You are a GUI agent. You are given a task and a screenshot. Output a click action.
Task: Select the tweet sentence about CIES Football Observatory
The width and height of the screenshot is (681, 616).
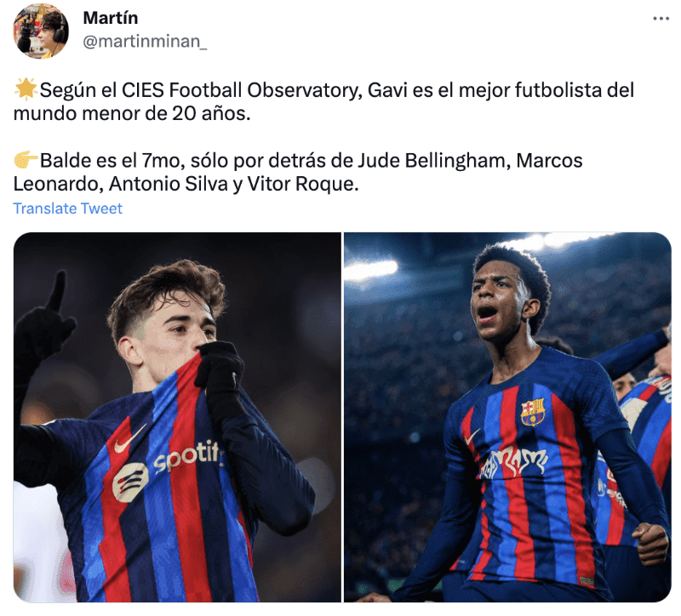click(323, 101)
